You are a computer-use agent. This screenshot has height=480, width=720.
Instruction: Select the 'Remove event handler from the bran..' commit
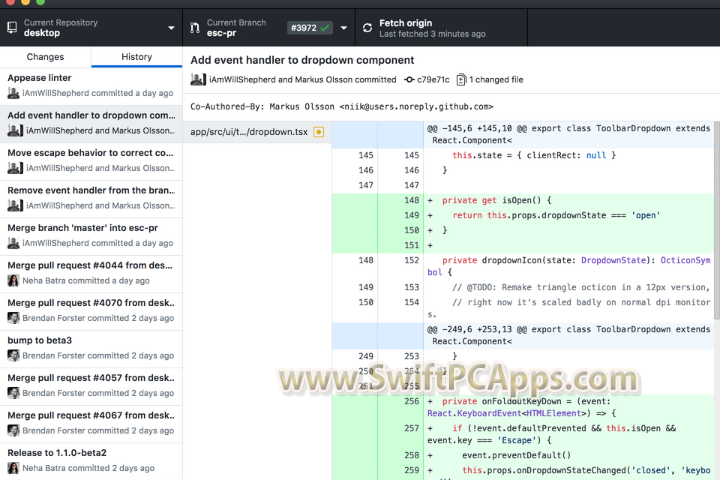(91, 199)
